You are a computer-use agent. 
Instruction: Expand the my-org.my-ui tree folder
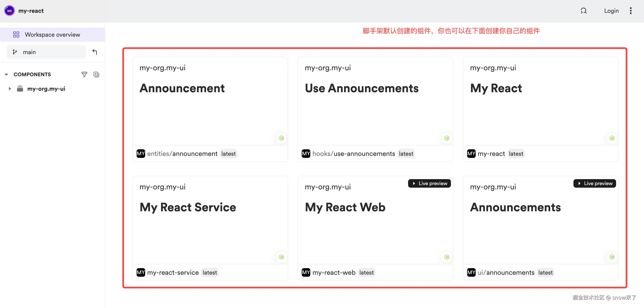(x=10, y=89)
